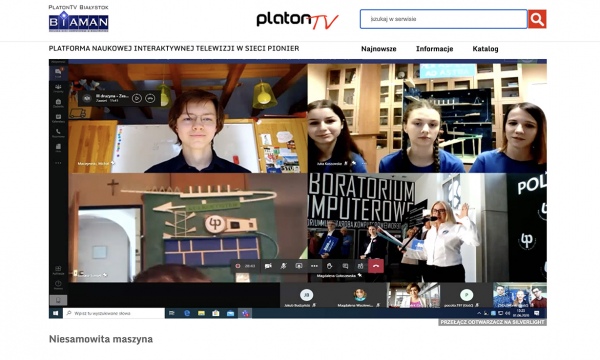Screen dimensions: 600x360
Task: Open the Najnowsze menu item
Action: click(x=379, y=49)
